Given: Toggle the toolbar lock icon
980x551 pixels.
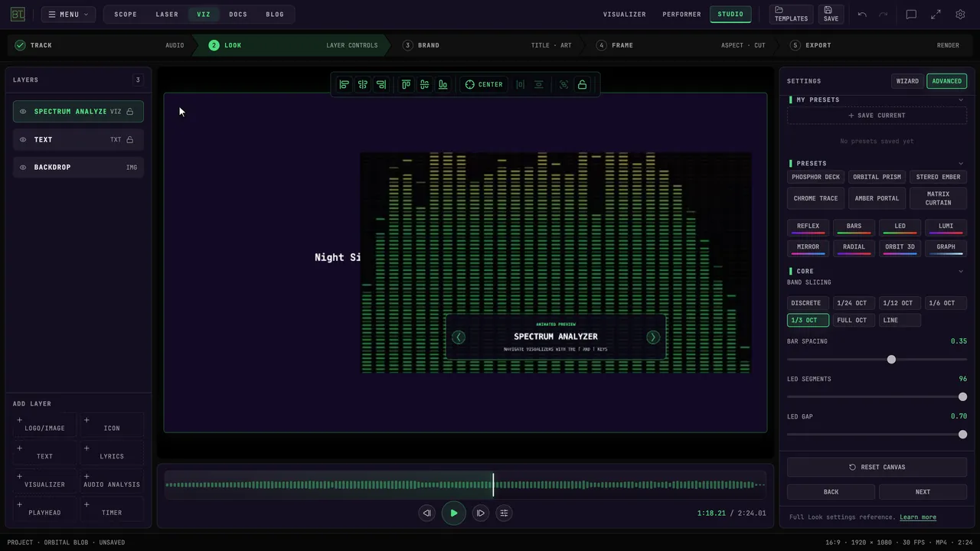Looking at the screenshot, I should pyautogui.click(x=582, y=84).
